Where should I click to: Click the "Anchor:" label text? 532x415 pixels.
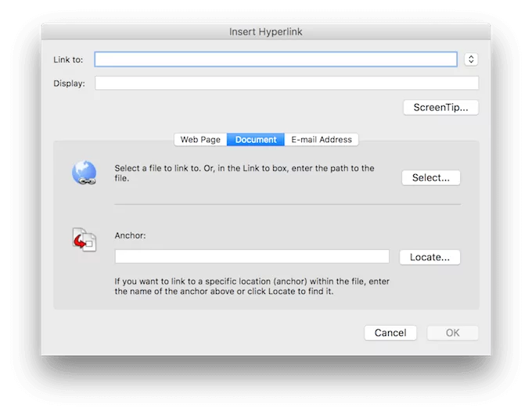pyautogui.click(x=130, y=235)
